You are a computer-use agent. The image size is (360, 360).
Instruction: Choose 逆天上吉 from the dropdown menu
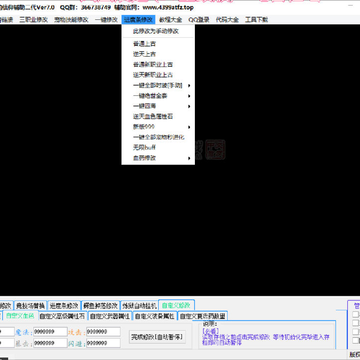[x=158, y=54]
